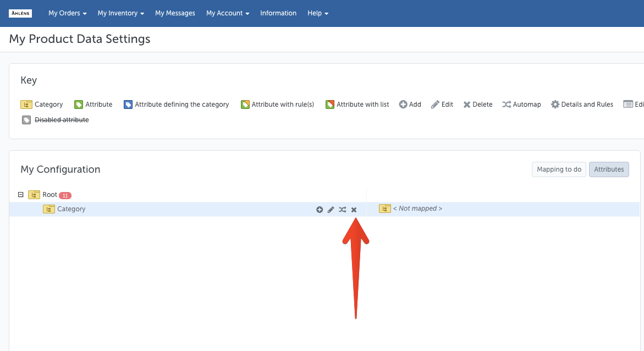Click the Attribute with list label

(x=362, y=105)
